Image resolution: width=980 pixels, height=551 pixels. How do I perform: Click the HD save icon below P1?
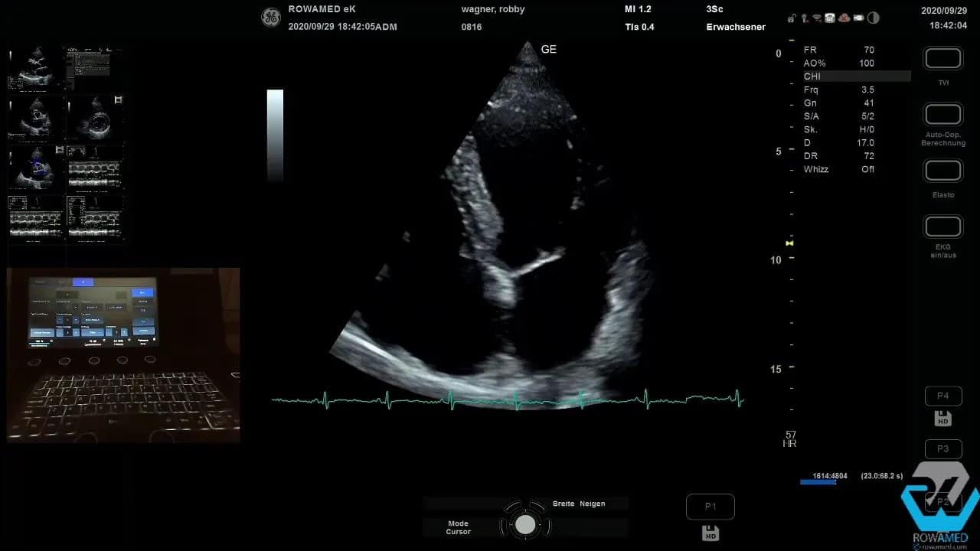[710, 533]
